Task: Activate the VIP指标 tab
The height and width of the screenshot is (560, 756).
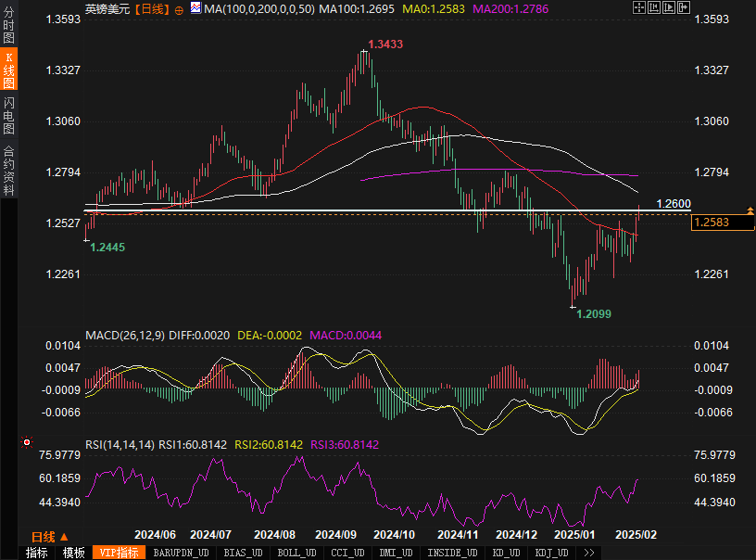Action: point(120,553)
